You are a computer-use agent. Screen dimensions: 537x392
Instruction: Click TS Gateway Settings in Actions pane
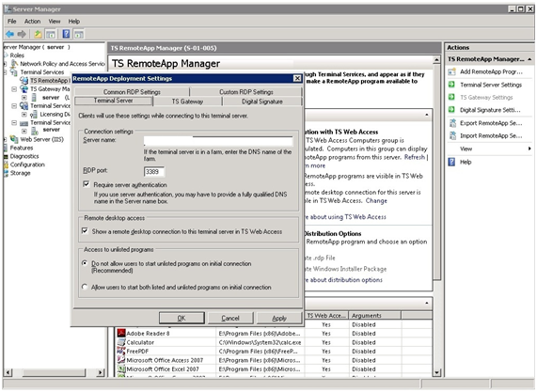point(486,97)
